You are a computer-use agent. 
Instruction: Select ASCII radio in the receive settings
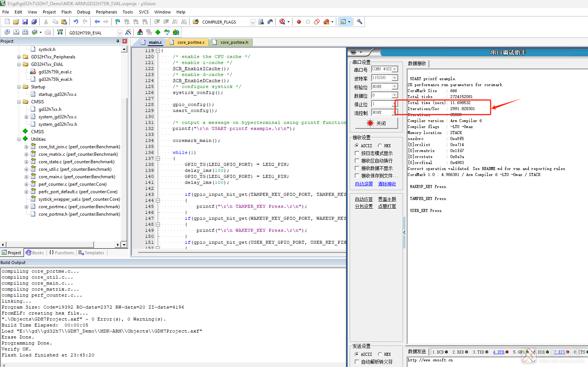[x=357, y=146]
